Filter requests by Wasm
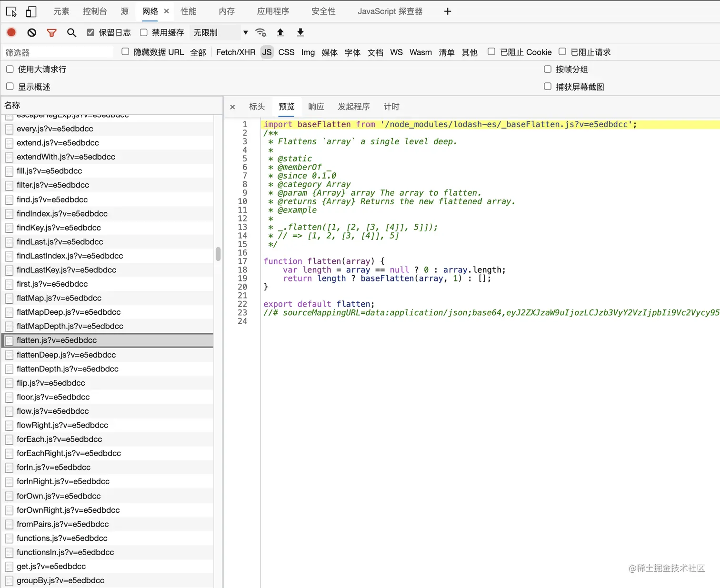Viewport: 720px width, 588px height. [421, 52]
